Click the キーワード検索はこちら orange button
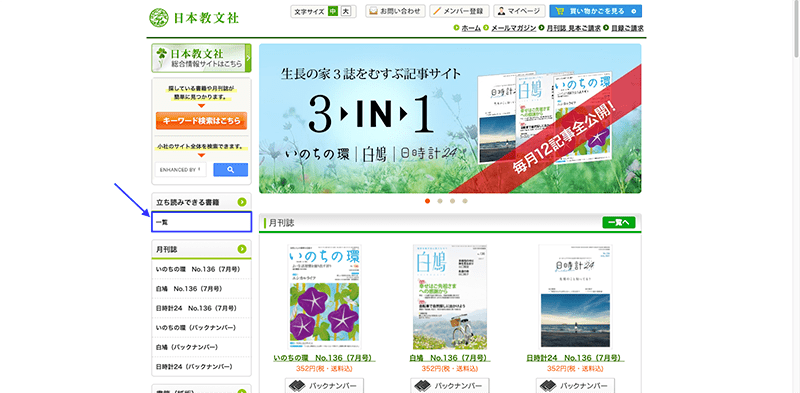This screenshot has height=393, width=800. (x=202, y=121)
